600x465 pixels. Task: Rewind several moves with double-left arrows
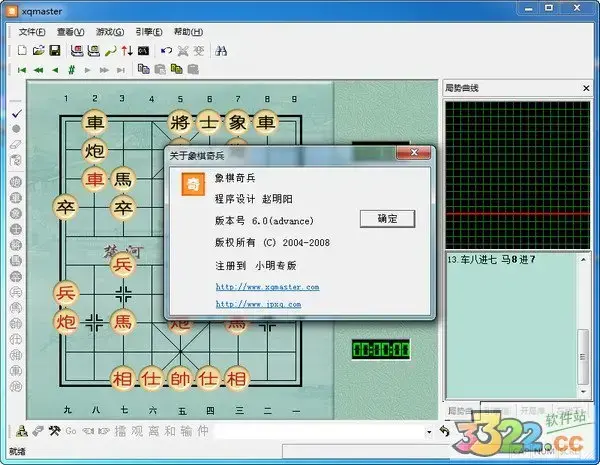[39, 70]
